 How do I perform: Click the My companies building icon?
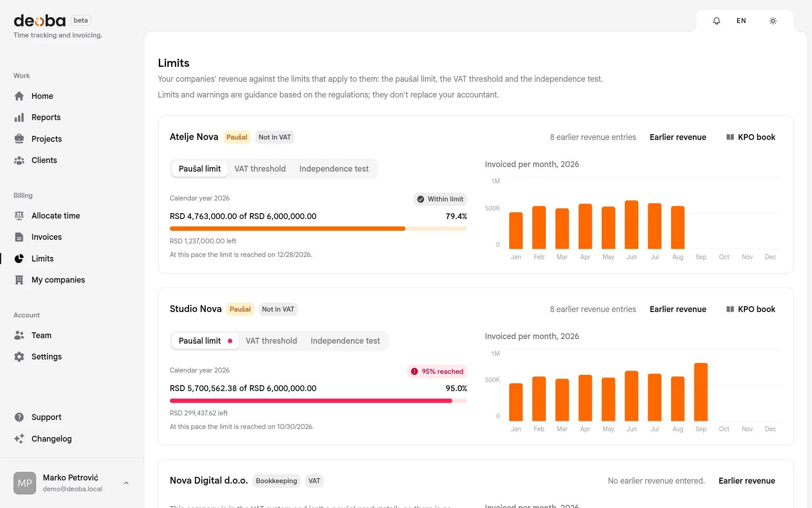pos(19,280)
